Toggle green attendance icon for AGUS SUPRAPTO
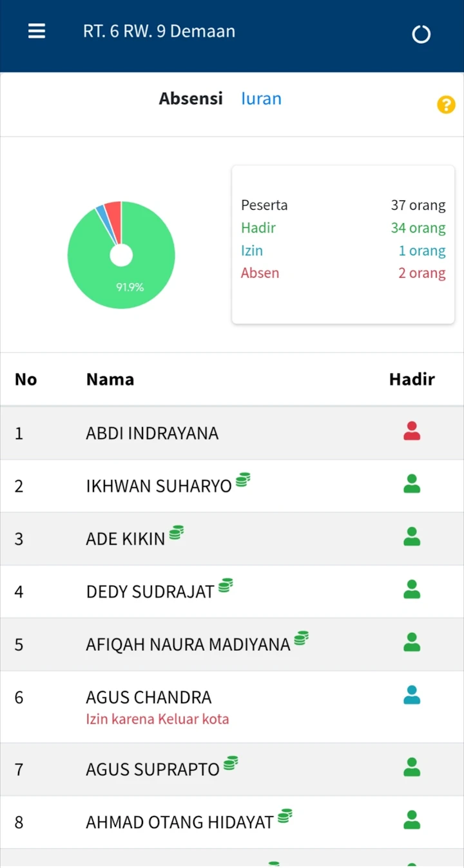464x868 pixels. (x=412, y=767)
